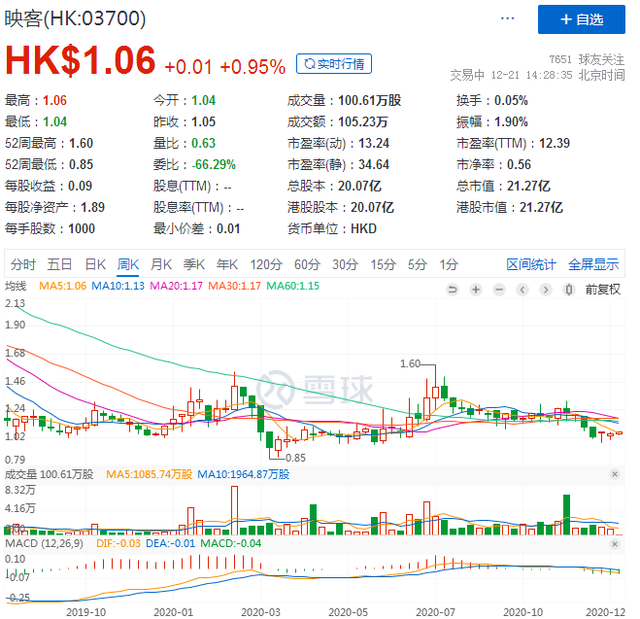Select the 1分 chart tab
Image resolution: width=640 pixels, height=619 pixels.
pyautogui.click(x=449, y=264)
